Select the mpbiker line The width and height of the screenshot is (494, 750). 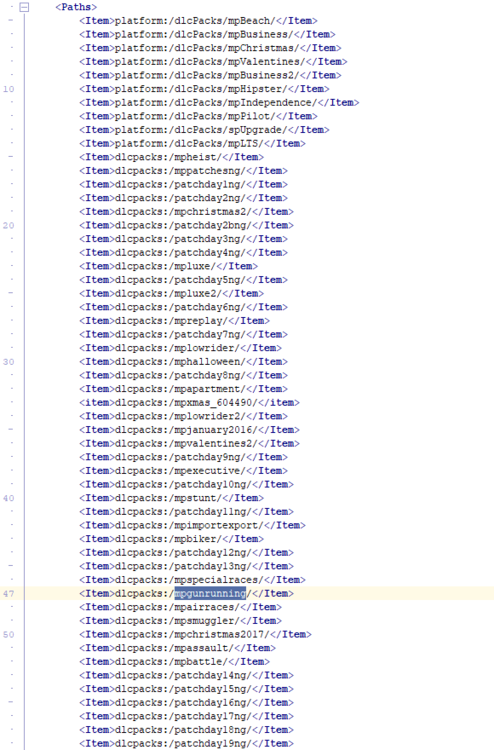172,539
